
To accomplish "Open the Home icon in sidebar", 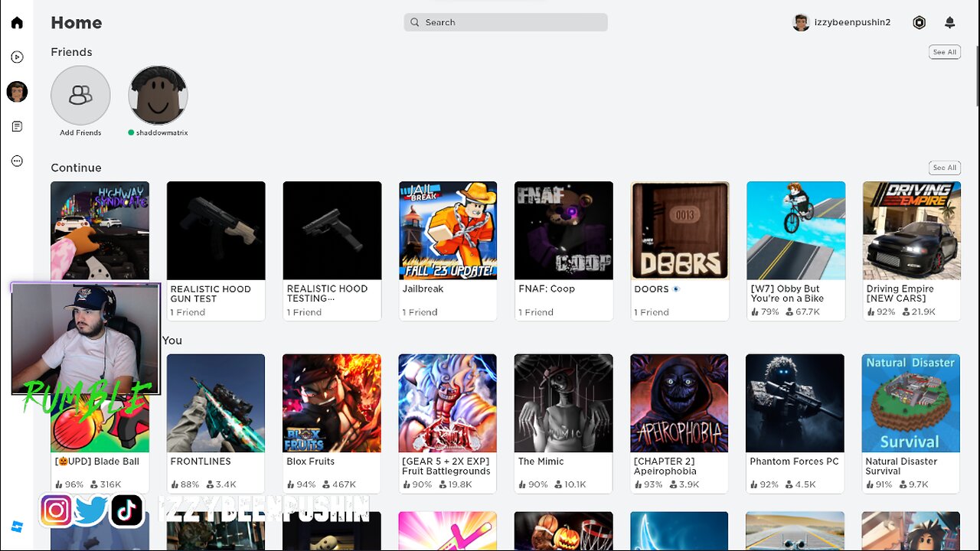I will coord(17,22).
